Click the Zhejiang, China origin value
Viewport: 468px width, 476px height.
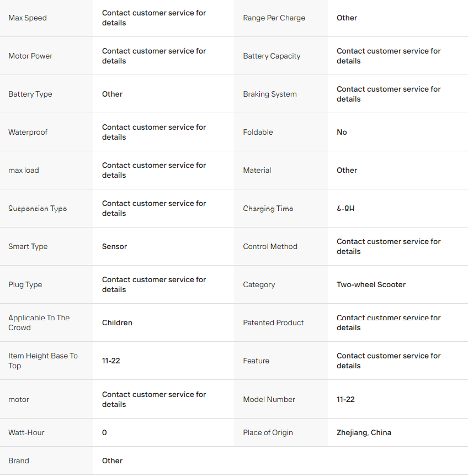(364, 432)
